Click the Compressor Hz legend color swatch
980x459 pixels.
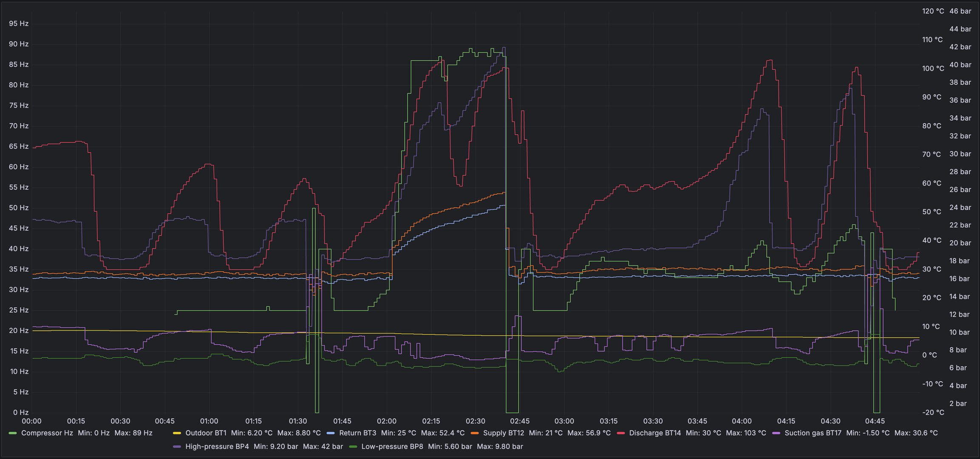12,433
